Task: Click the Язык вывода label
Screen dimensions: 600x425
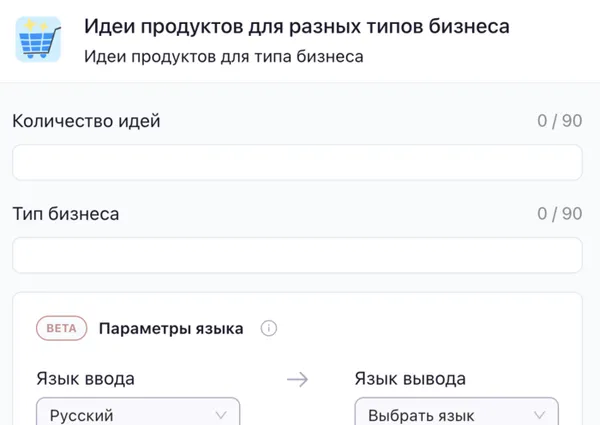Action: pos(410,380)
